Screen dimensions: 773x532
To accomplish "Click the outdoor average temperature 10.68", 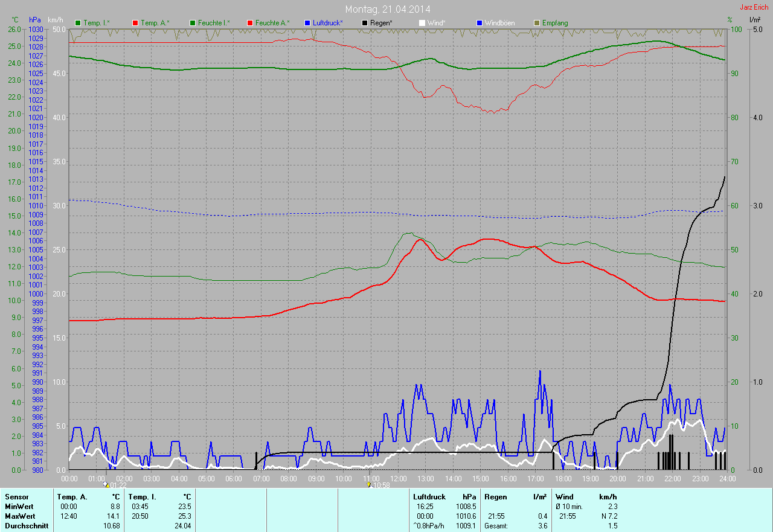I will 112,526.
